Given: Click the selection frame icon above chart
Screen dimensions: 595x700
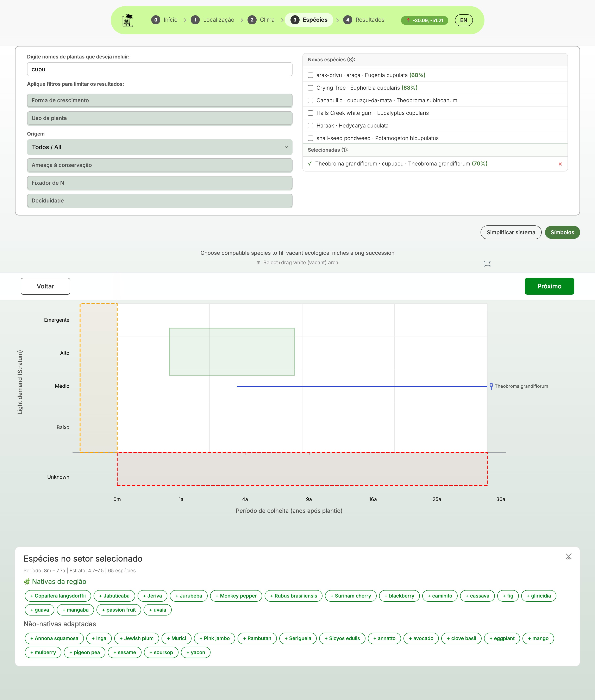Looking at the screenshot, I should tap(487, 264).
